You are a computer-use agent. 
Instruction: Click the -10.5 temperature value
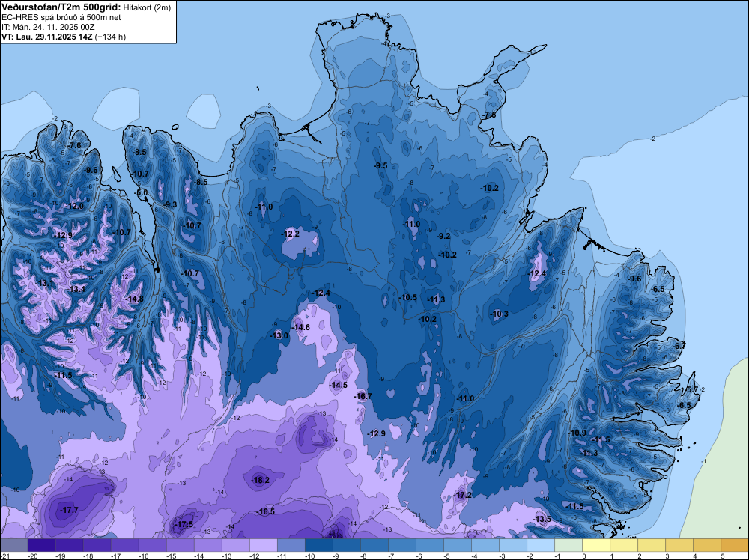tap(408, 297)
